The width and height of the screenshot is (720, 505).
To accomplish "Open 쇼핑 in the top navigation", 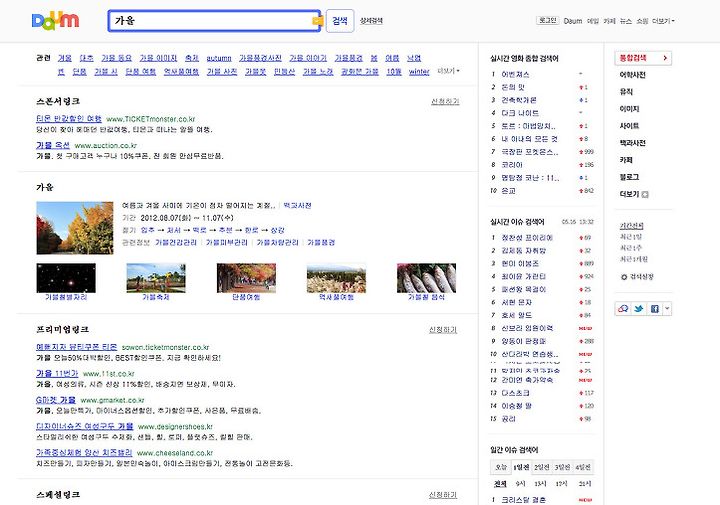I will click(x=642, y=21).
